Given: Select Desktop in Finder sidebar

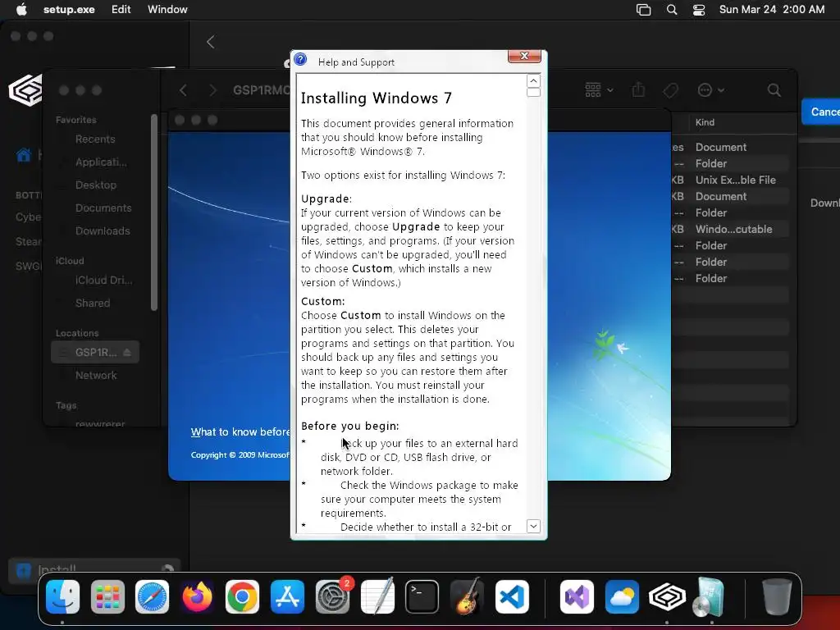Looking at the screenshot, I should (96, 185).
